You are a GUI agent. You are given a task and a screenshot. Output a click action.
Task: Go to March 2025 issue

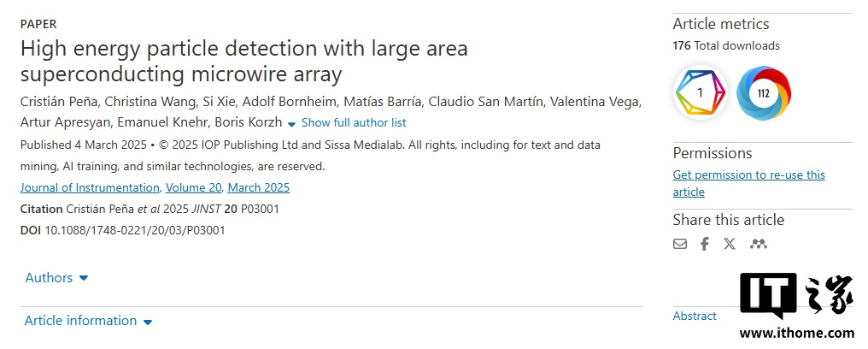coord(259,187)
